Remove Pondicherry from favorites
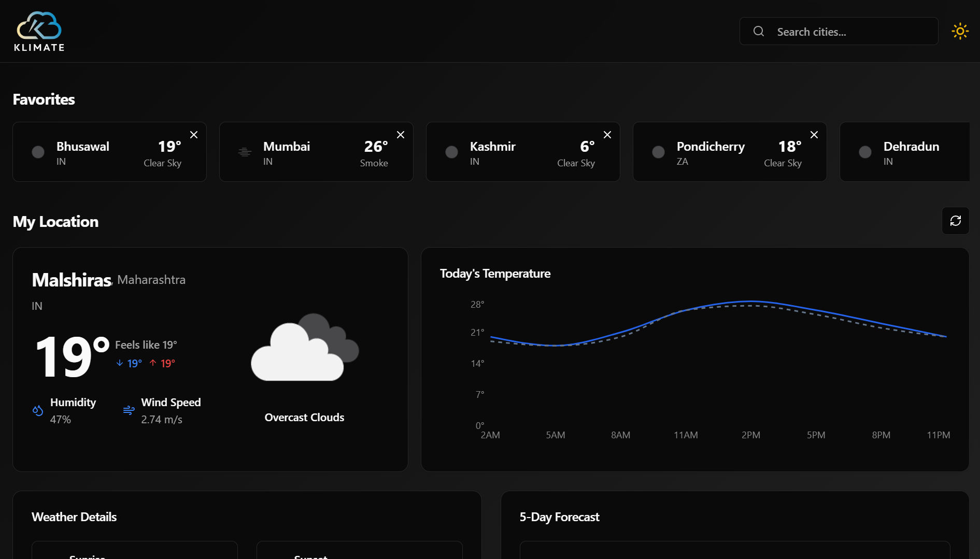The width and height of the screenshot is (980, 559). tap(814, 135)
